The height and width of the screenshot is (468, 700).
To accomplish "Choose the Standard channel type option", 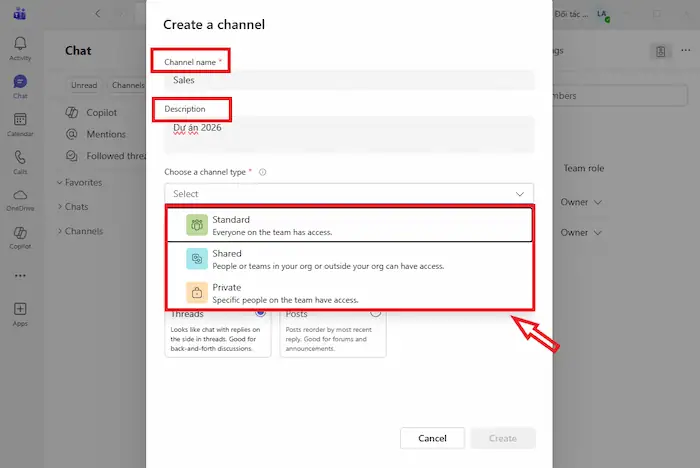I will click(x=348, y=225).
